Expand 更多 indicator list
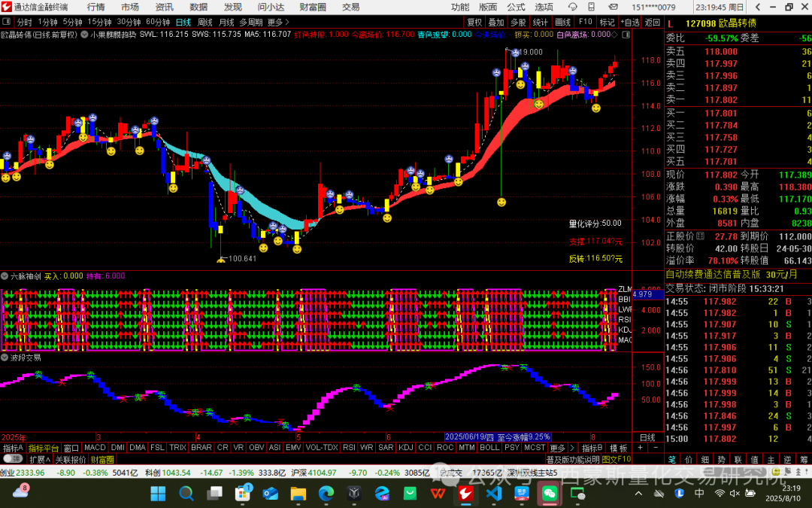The width and height of the screenshot is (812, 508). [x=557, y=447]
